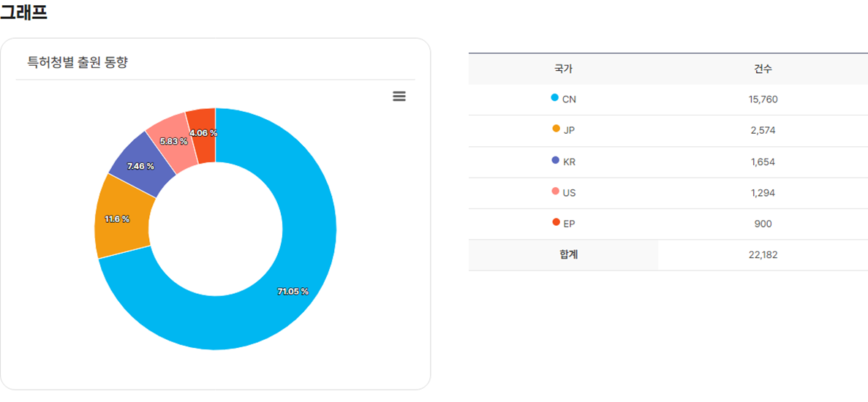This screenshot has width=868, height=402.
Task: Click the orange JP legend dot
Action: pyautogui.click(x=556, y=129)
